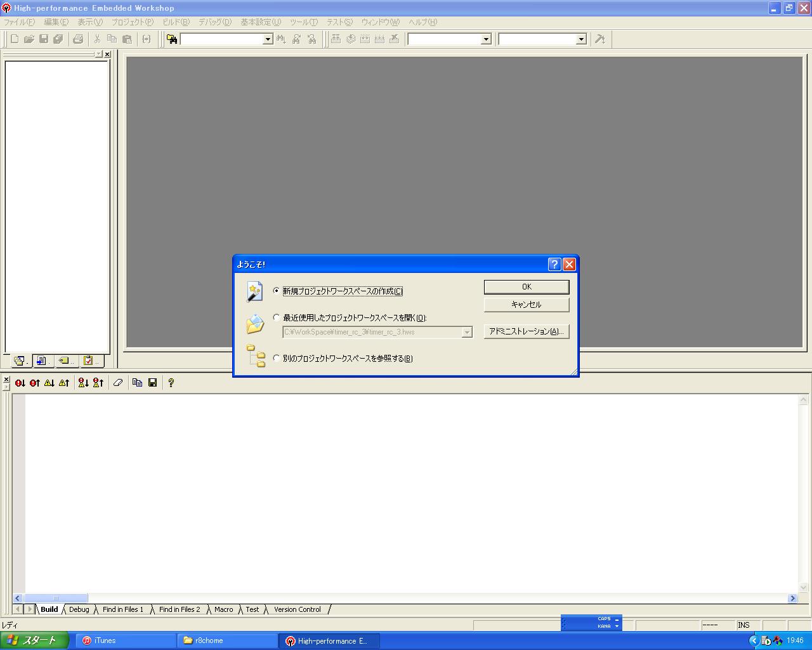This screenshot has width=812, height=650.
Task: Switch to the Find in Files 1 tab
Action: [123, 609]
